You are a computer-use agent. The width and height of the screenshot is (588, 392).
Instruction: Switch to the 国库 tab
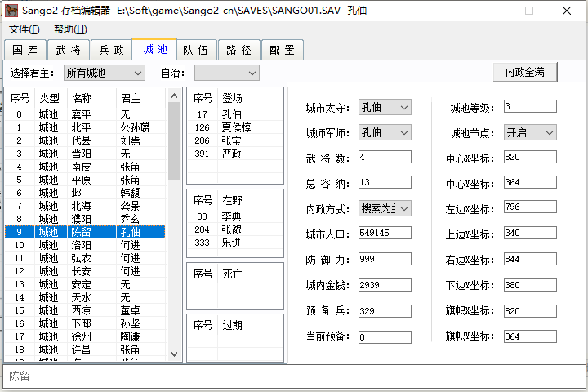(24, 50)
